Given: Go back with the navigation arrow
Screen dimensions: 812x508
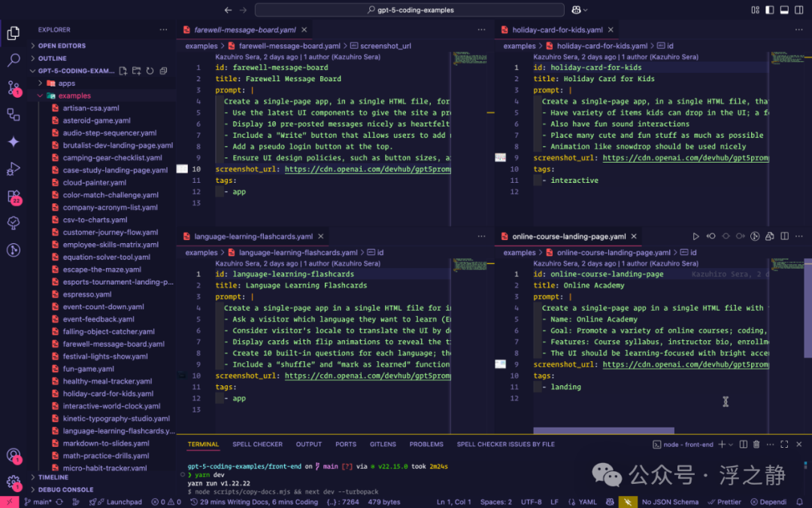Looking at the screenshot, I should (x=229, y=10).
